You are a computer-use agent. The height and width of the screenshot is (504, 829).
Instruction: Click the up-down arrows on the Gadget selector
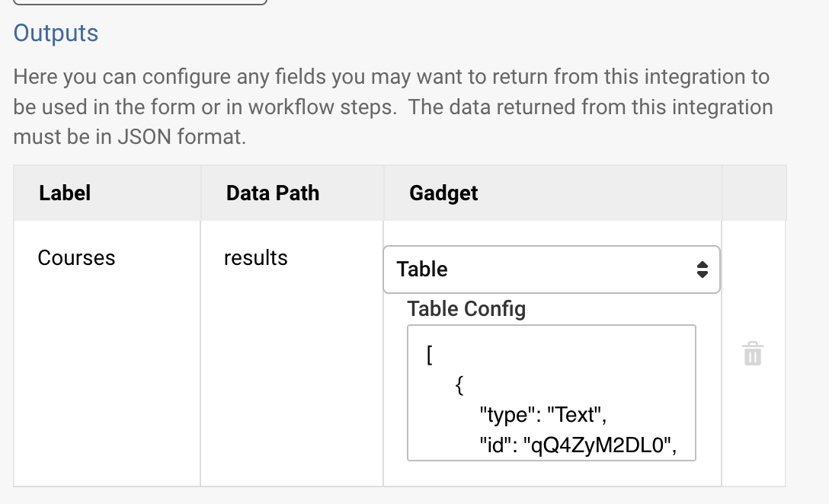point(702,270)
